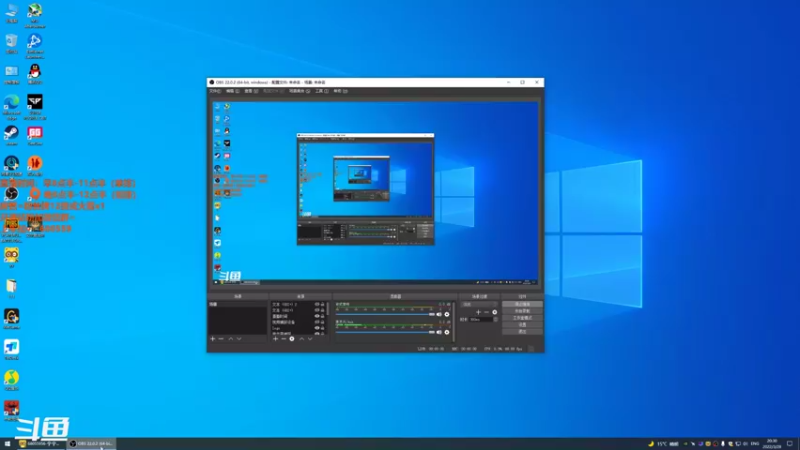Add a new source with the Sources plus icon

point(276,339)
